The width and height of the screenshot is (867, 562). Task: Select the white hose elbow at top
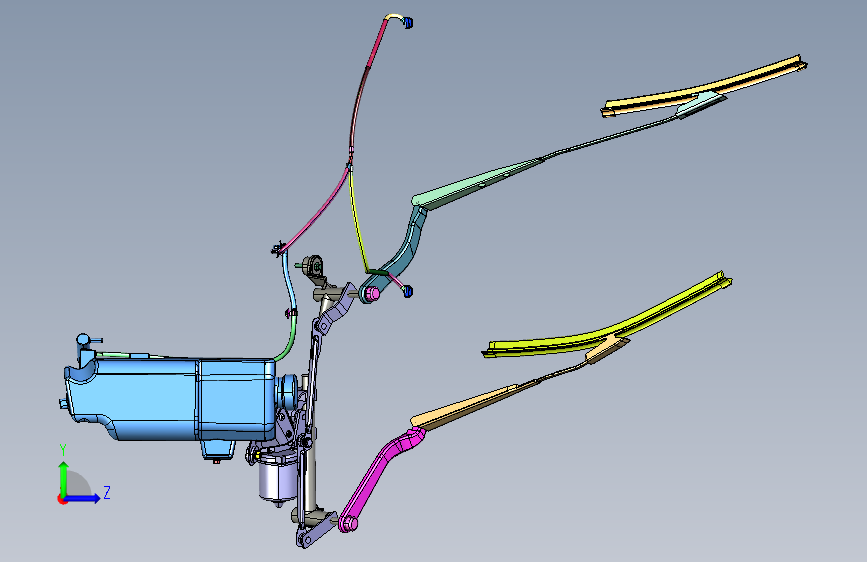coord(395,18)
